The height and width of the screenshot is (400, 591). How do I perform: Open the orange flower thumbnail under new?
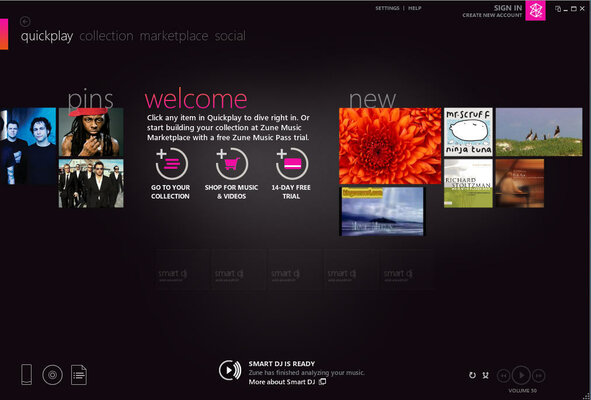[390, 146]
